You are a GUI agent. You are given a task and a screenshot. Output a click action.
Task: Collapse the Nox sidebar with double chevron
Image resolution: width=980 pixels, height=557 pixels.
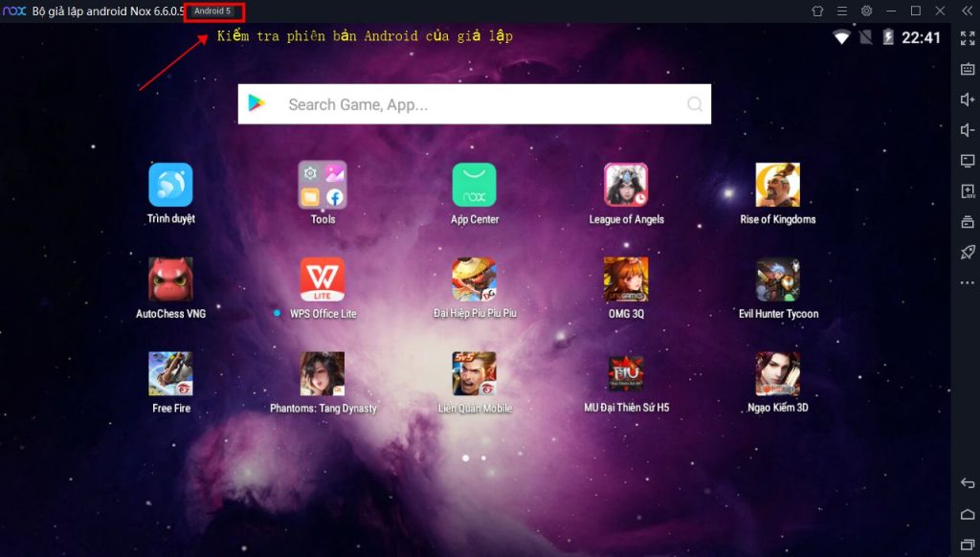967,11
